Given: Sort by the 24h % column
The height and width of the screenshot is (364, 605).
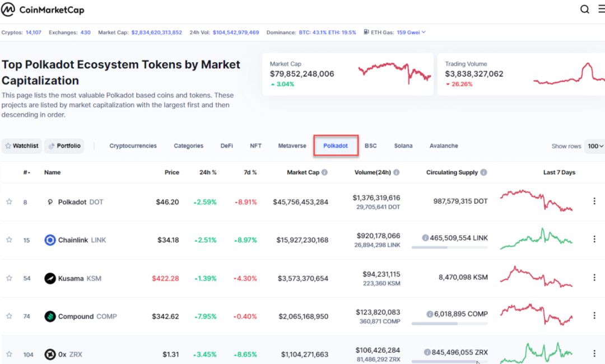Looking at the screenshot, I should (208, 172).
